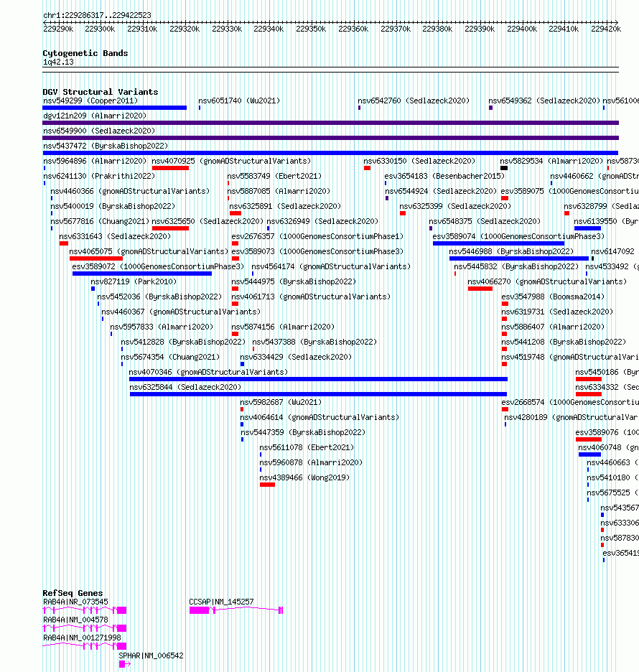Select the nsv6549900 (Sedlazeck2020) purple bar
The height and width of the screenshot is (672, 639).
coord(330,138)
